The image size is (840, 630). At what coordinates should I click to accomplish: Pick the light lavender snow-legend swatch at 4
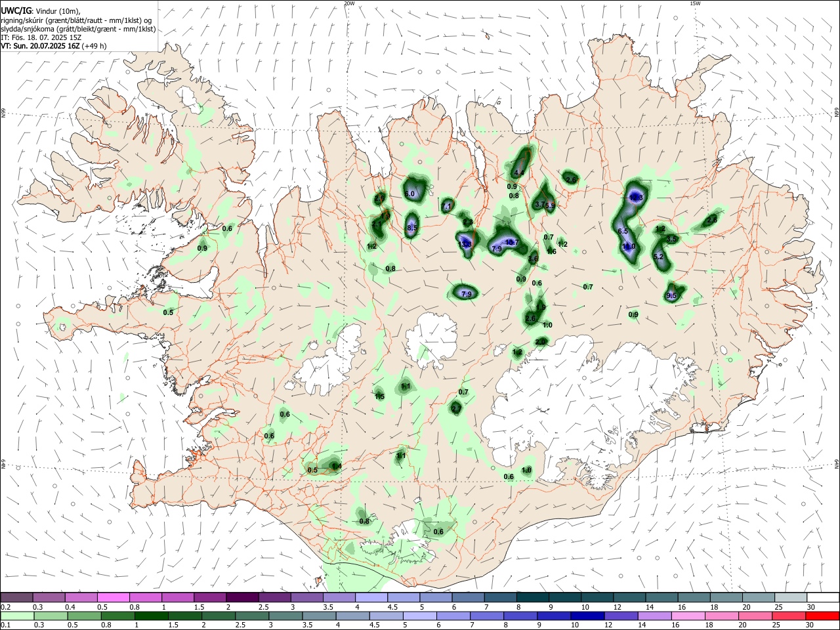click(x=371, y=598)
